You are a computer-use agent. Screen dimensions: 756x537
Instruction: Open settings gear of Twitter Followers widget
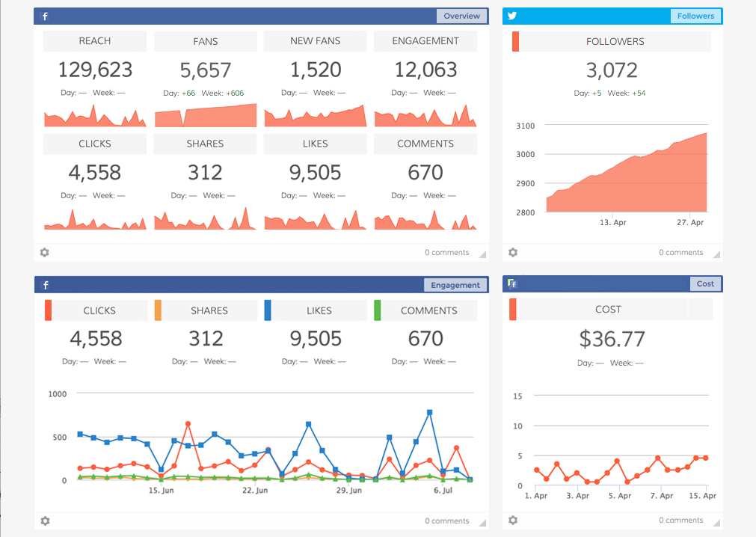(512, 253)
